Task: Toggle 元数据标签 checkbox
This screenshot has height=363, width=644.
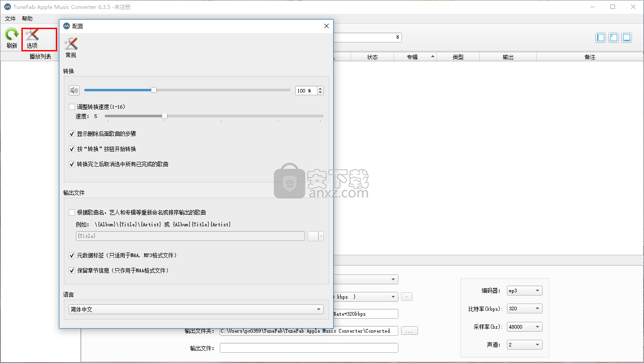Action: 72,255
